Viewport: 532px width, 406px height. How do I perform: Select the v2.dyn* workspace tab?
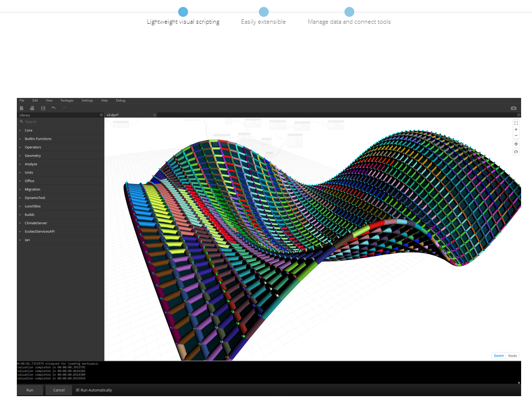[131, 115]
